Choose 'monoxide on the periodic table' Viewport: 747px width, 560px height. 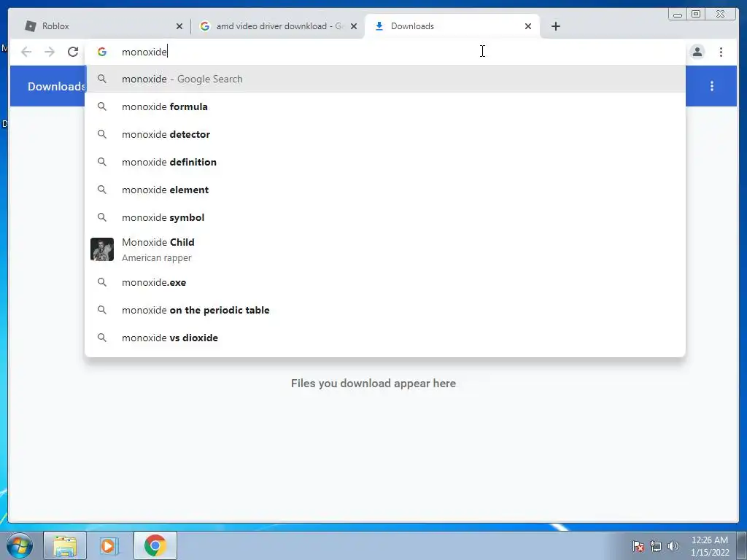(385, 310)
